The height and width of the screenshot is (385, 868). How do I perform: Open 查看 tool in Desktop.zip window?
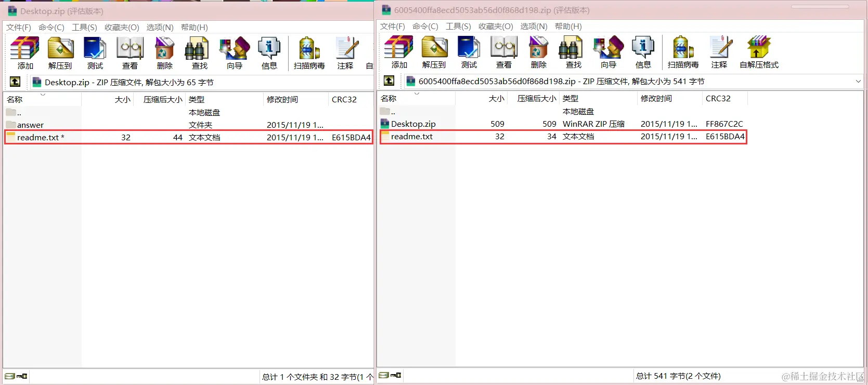click(x=130, y=53)
